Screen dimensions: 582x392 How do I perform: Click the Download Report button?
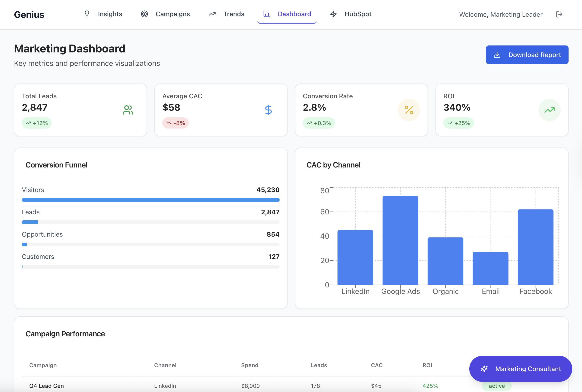tap(527, 55)
